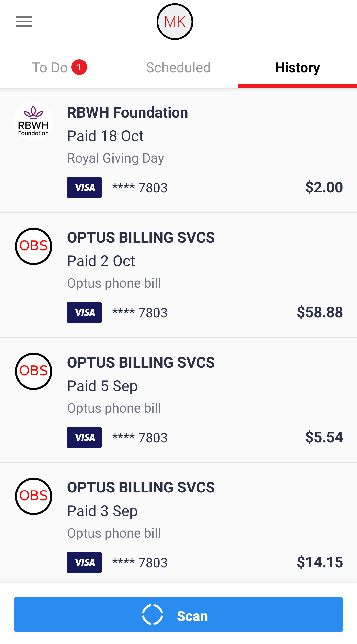Tap the MK profile avatar
The height and width of the screenshot is (644, 357).
pyautogui.click(x=175, y=22)
